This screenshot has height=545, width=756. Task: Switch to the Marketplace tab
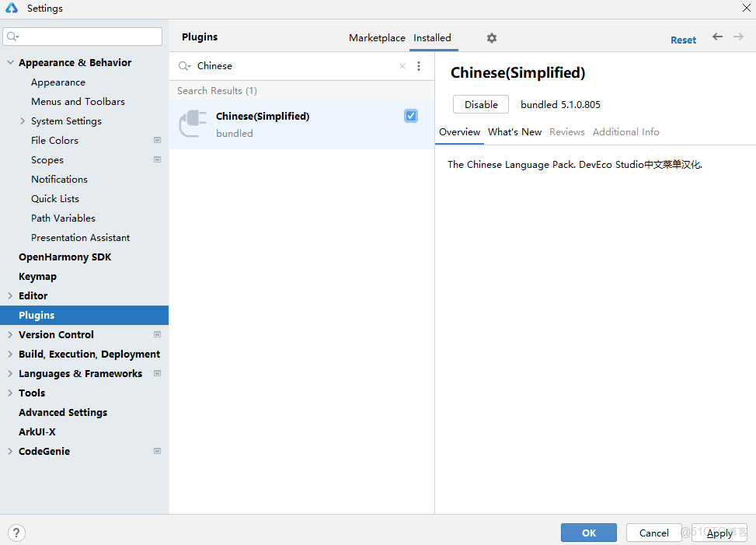pos(377,37)
